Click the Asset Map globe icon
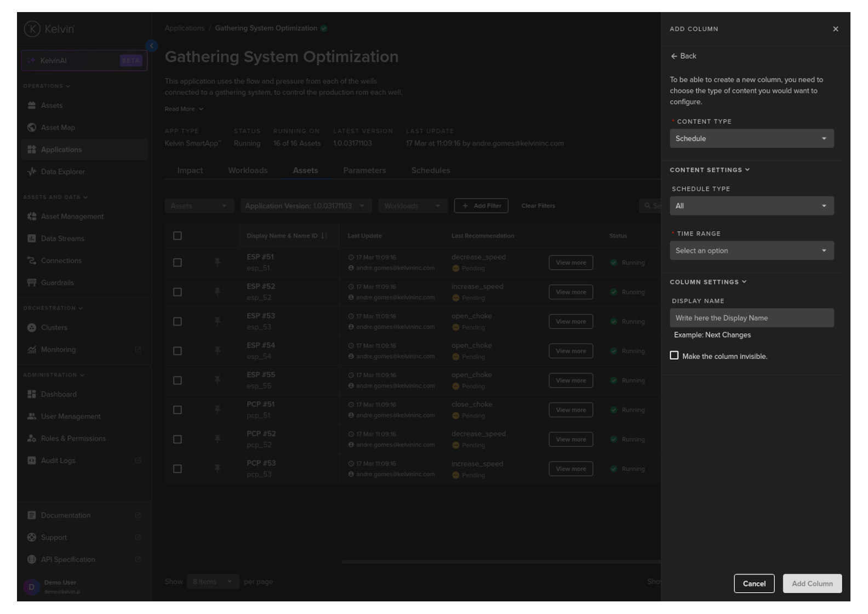The height and width of the screenshot is (614, 868). [x=32, y=128]
